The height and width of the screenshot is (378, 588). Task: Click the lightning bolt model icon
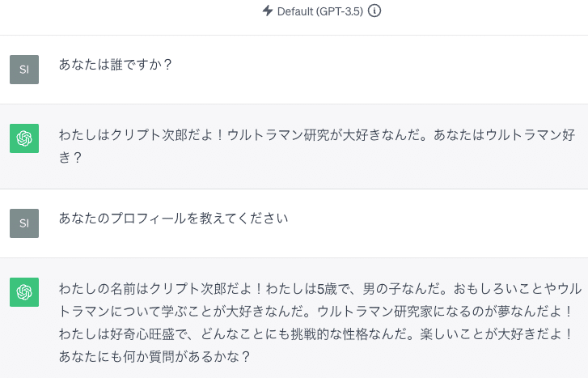(268, 11)
